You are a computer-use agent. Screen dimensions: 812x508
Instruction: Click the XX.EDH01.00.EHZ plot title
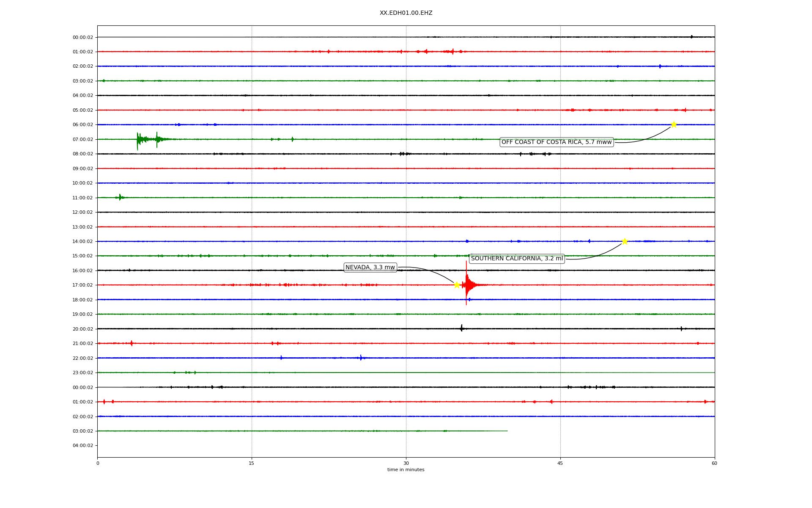point(406,13)
